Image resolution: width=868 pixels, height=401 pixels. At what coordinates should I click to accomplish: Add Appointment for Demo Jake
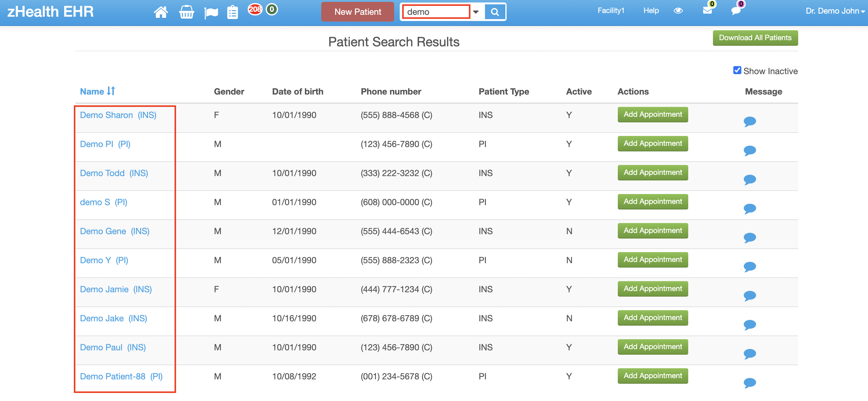[x=652, y=317]
